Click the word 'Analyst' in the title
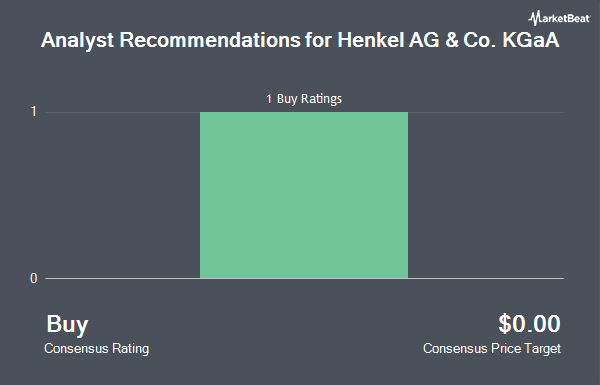This screenshot has width=600, height=385. click(77, 41)
